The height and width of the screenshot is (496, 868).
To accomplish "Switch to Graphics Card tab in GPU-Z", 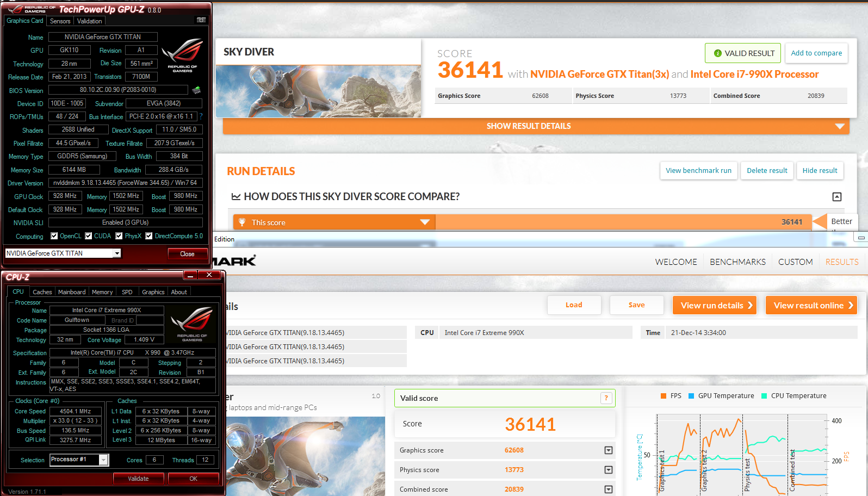I will (x=25, y=21).
